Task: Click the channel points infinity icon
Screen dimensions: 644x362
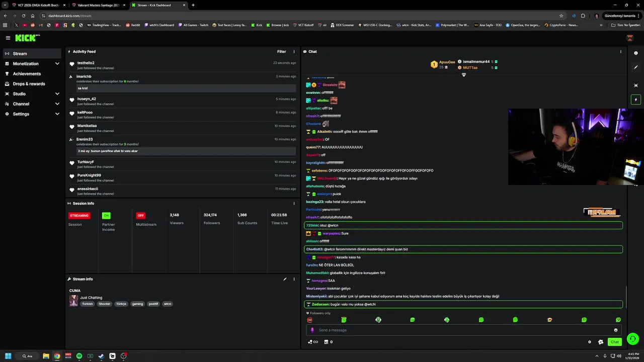Action: [313, 342]
